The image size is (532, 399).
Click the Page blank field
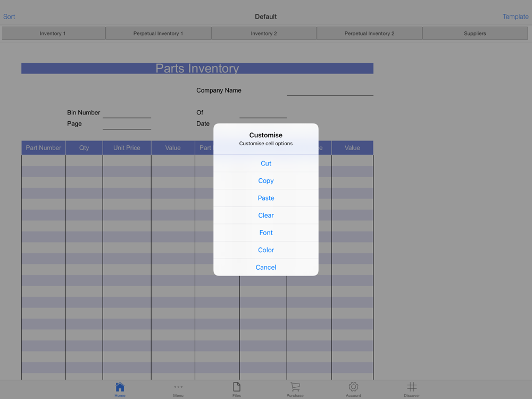point(127,124)
